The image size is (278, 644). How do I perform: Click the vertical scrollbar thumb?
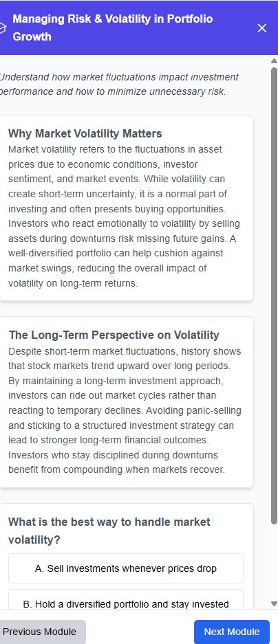click(x=275, y=296)
